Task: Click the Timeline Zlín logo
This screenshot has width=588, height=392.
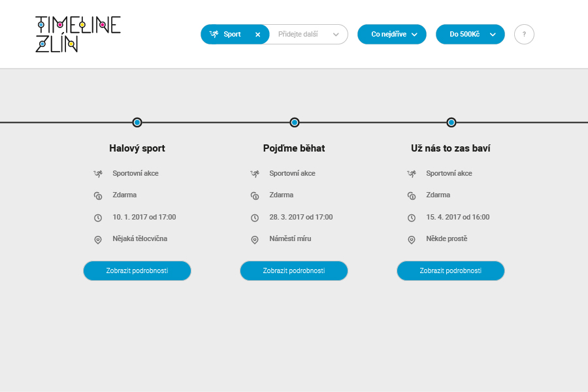Action: point(78,34)
